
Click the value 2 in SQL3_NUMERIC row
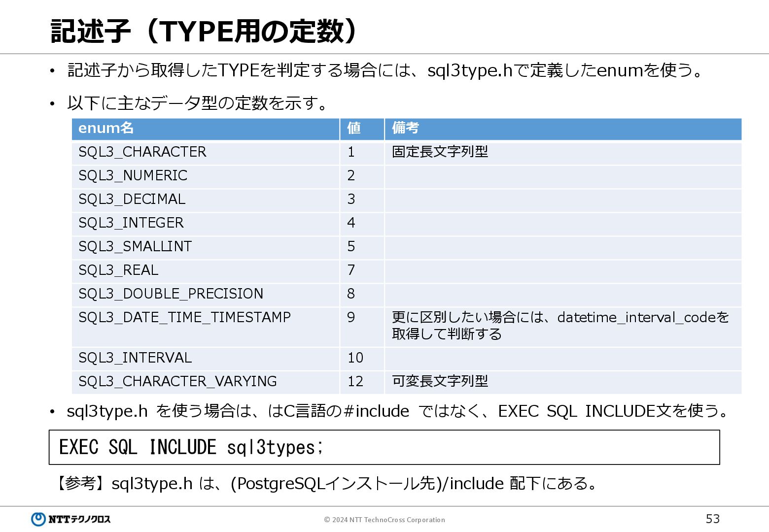click(x=362, y=176)
